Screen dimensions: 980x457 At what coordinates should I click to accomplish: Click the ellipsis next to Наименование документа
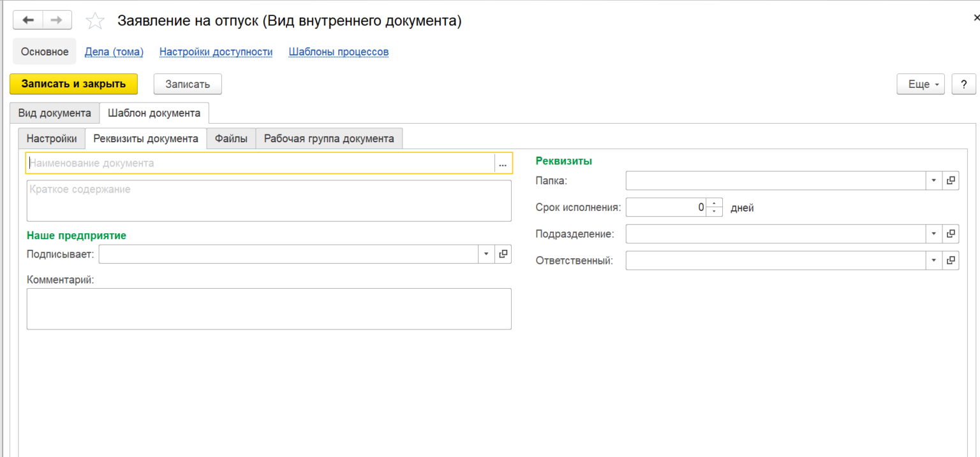502,163
